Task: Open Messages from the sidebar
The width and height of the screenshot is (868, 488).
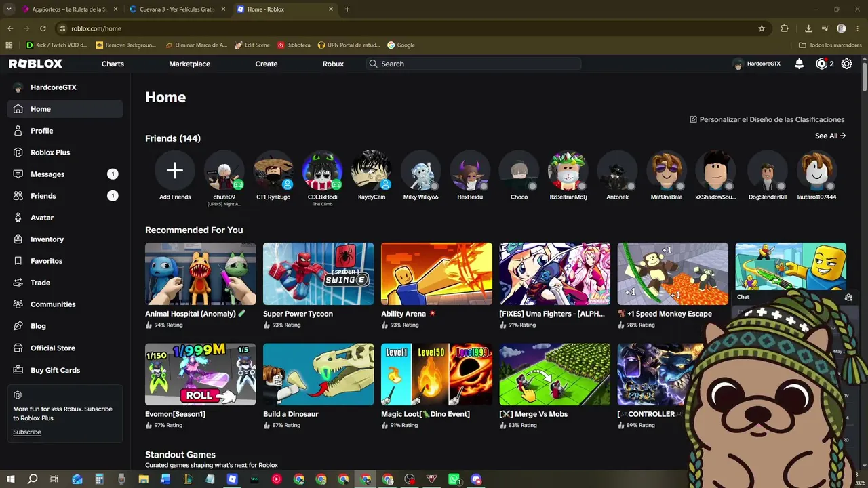Action: coord(65,174)
